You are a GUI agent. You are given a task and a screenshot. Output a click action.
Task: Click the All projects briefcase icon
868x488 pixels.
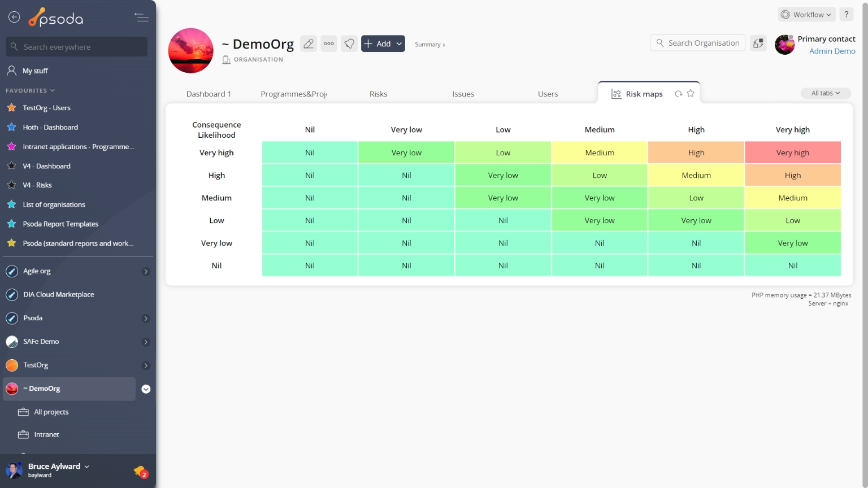(x=23, y=412)
